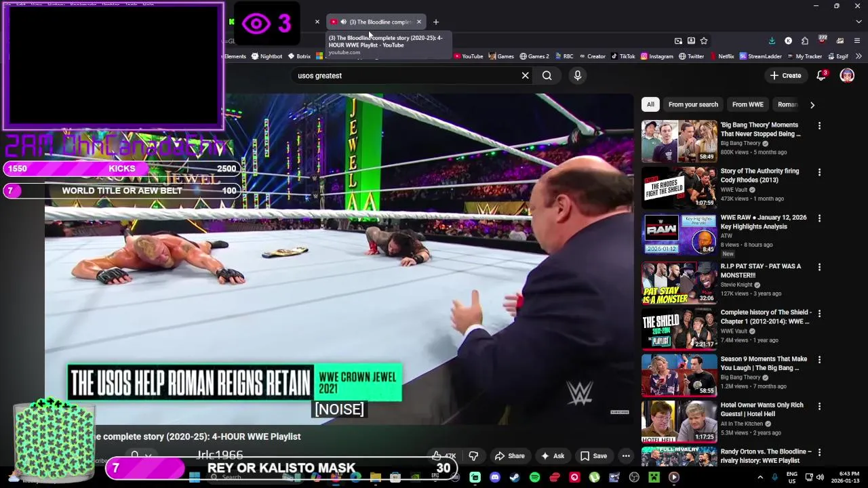The height and width of the screenshot is (488, 868).
Task: Close the Bloodline YouTube tab
Action: [419, 22]
